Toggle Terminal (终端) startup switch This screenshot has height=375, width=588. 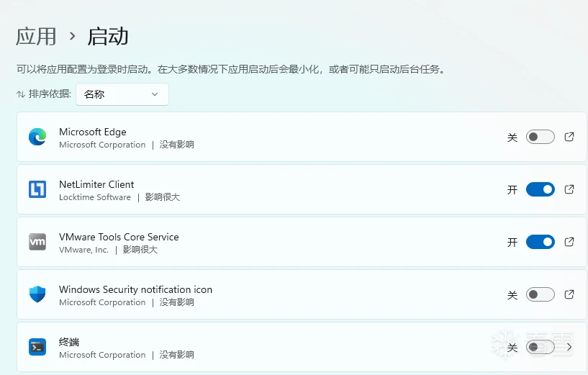click(540, 347)
